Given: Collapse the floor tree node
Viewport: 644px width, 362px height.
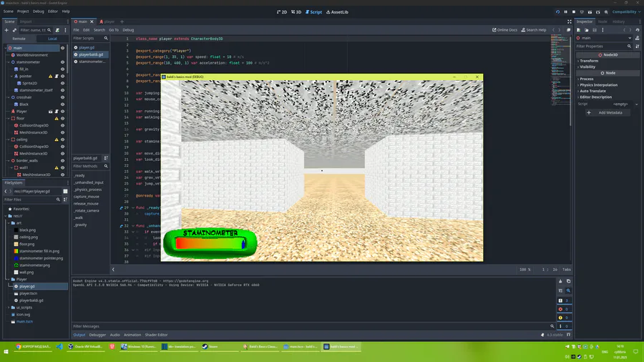Looking at the screenshot, I should (x=8, y=118).
